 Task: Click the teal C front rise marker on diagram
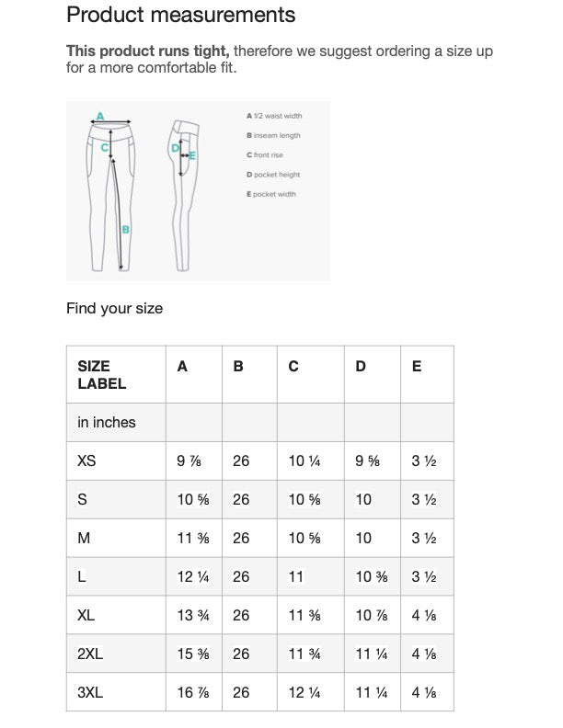pos(105,147)
